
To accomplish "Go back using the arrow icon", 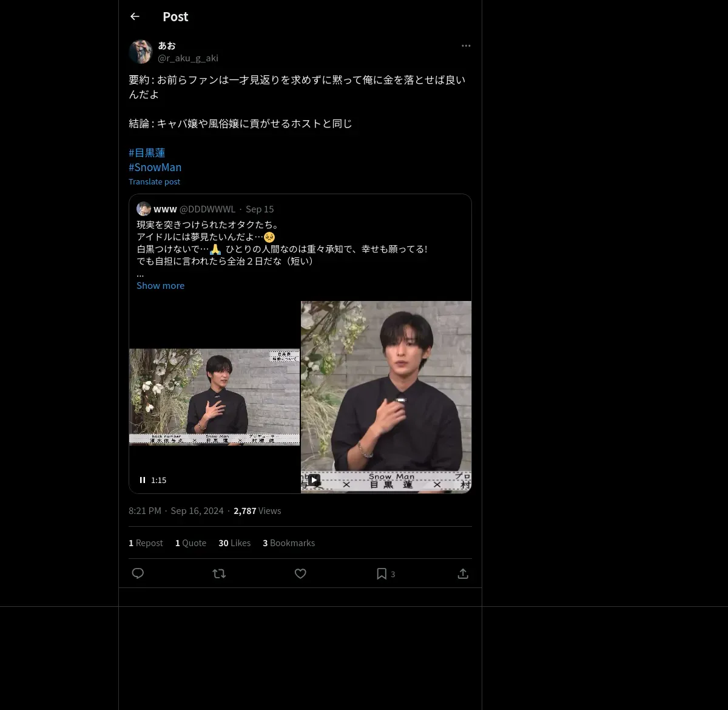I will click(135, 16).
